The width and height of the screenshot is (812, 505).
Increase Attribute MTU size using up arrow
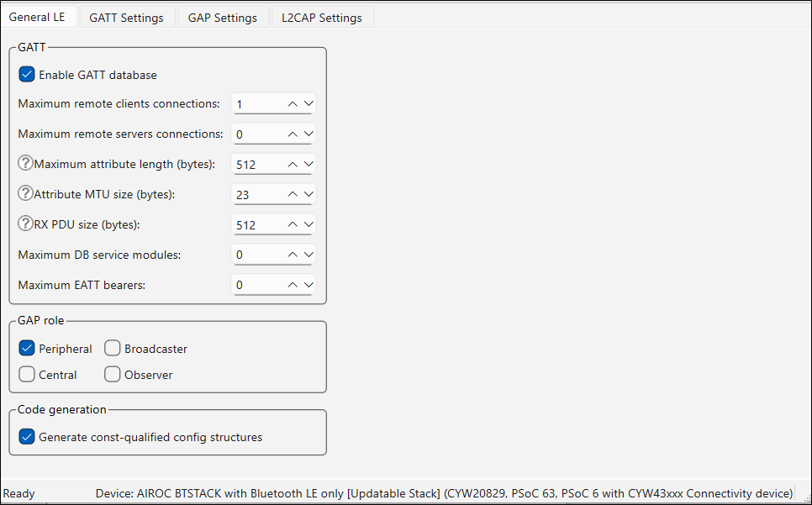[x=293, y=195]
